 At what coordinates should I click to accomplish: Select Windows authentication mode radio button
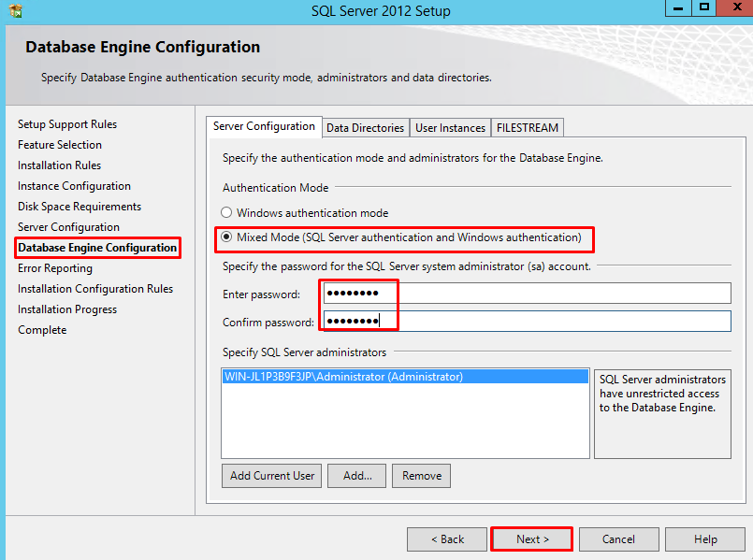pyautogui.click(x=226, y=212)
